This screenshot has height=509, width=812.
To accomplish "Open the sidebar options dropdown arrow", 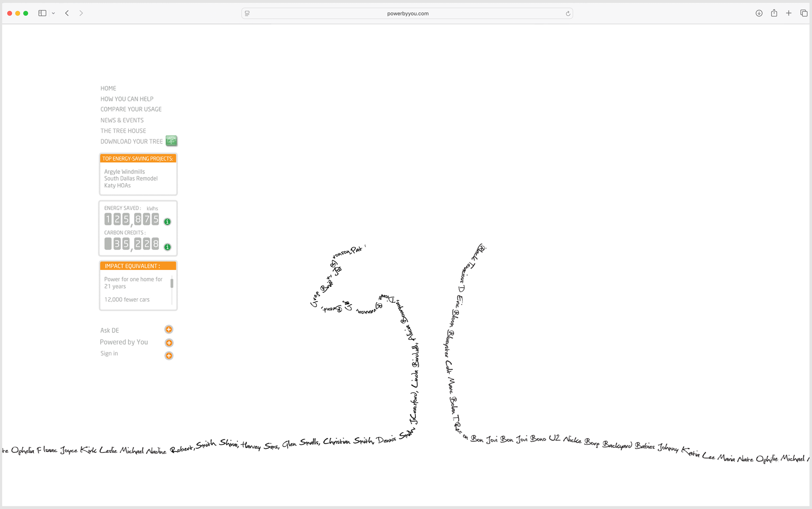I will (53, 13).
